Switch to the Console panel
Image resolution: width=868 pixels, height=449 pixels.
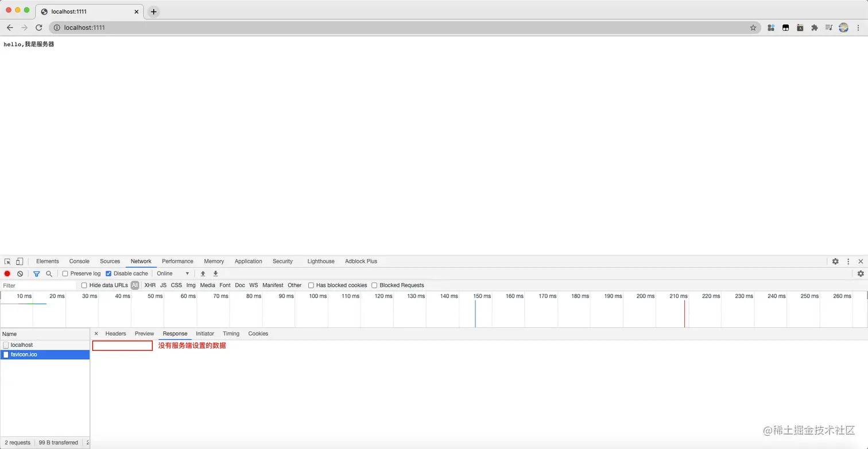point(79,261)
